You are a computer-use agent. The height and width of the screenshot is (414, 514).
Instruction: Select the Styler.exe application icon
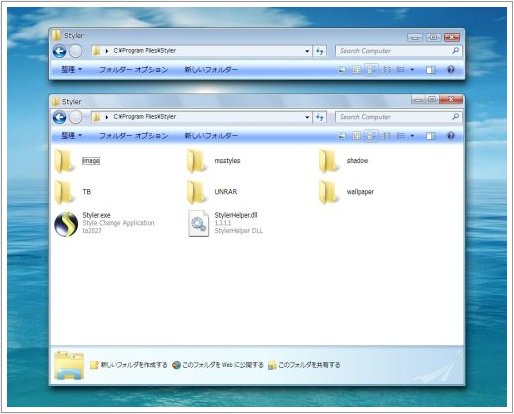(x=66, y=224)
